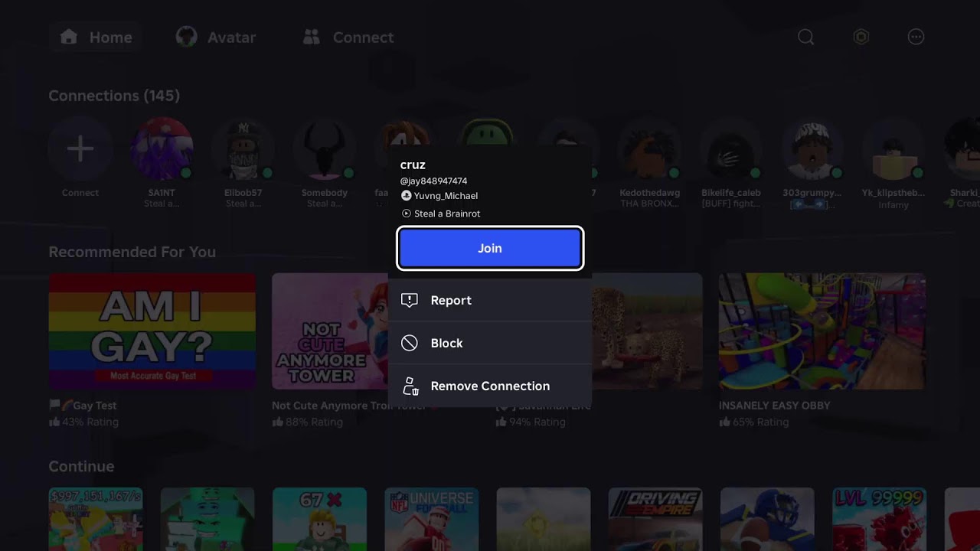Choose Remove Connection in the cruz menu
Viewport: 980px width, 551px height.
tap(490, 386)
